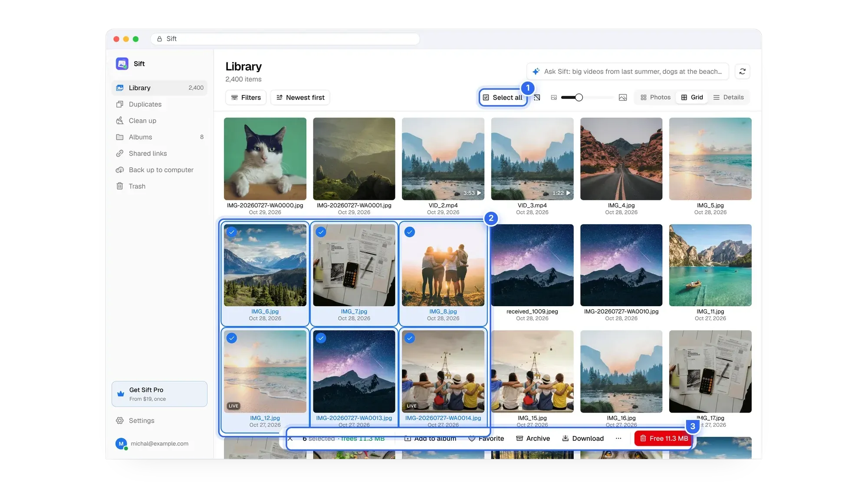Image resolution: width=868 pixels, height=488 pixels.
Task: Uncheck the selection mark on IMG_7.jpg
Action: point(321,232)
